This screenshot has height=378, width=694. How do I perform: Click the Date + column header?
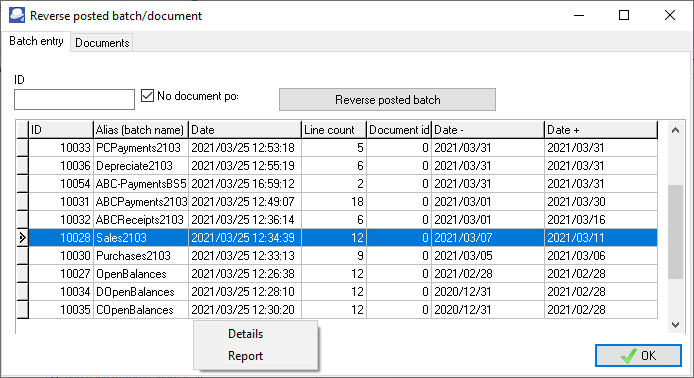click(601, 130)
